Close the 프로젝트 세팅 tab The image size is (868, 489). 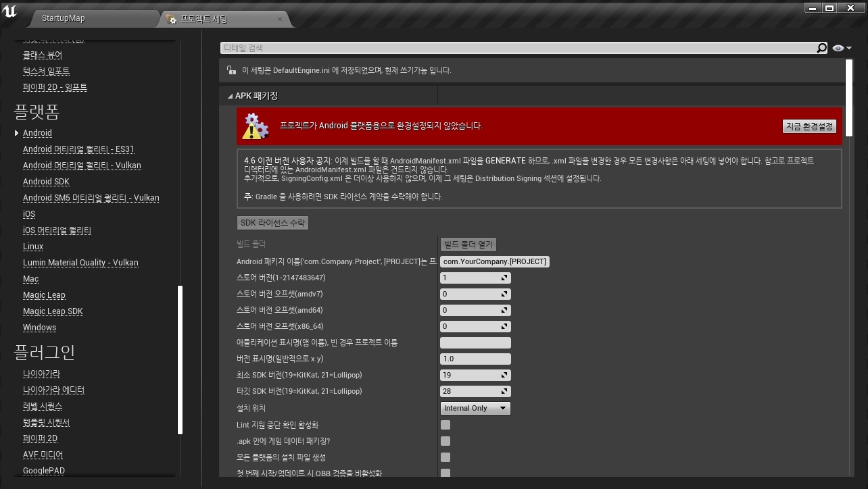280,19
